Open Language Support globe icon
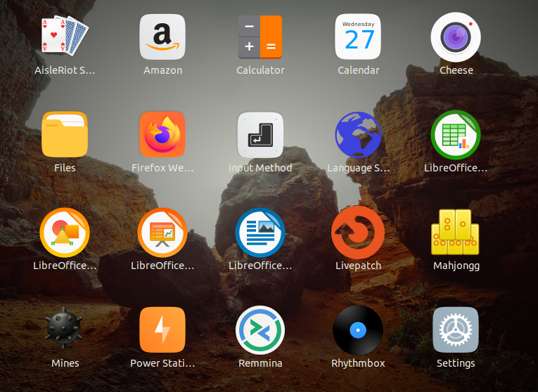Screen dimensions: 538x392 [x=358, y=135]
